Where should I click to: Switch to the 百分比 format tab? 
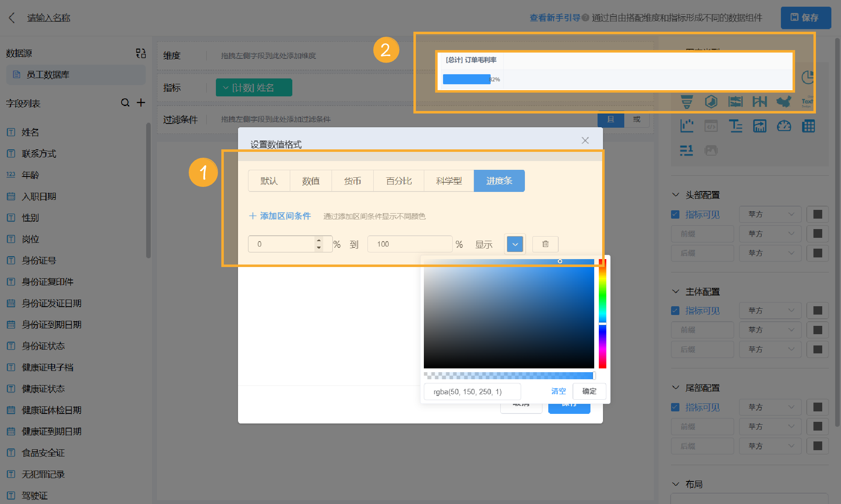point(399,181)
